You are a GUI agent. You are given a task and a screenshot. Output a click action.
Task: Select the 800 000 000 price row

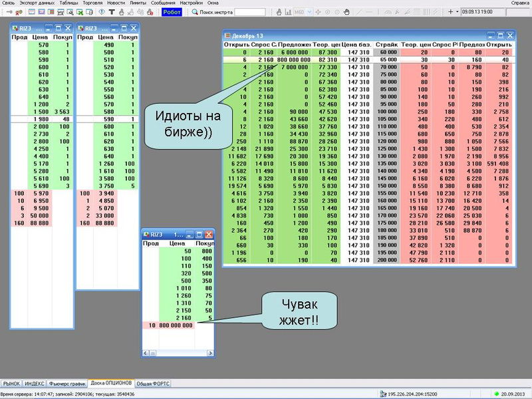(x=175, y=325)
